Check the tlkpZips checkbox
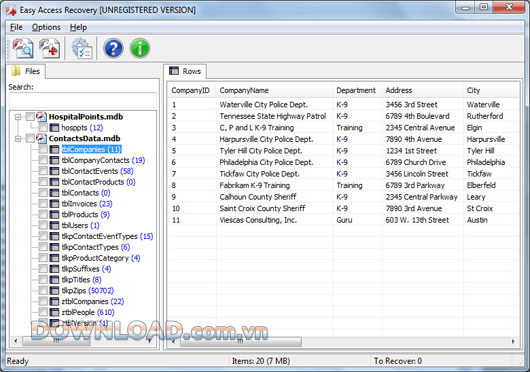 point(43,290)
